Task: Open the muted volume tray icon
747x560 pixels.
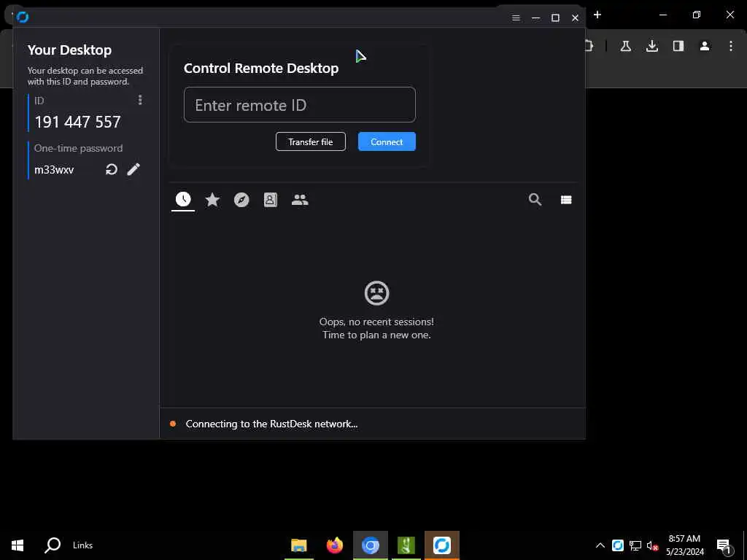Action: pos(652,545)
